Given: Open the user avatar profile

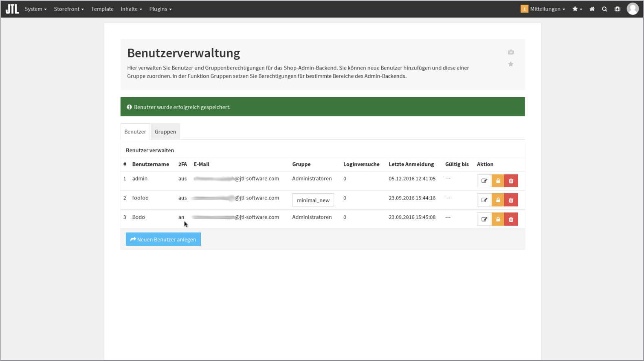Looking at the screenshot, I should [x=632, y=9].
